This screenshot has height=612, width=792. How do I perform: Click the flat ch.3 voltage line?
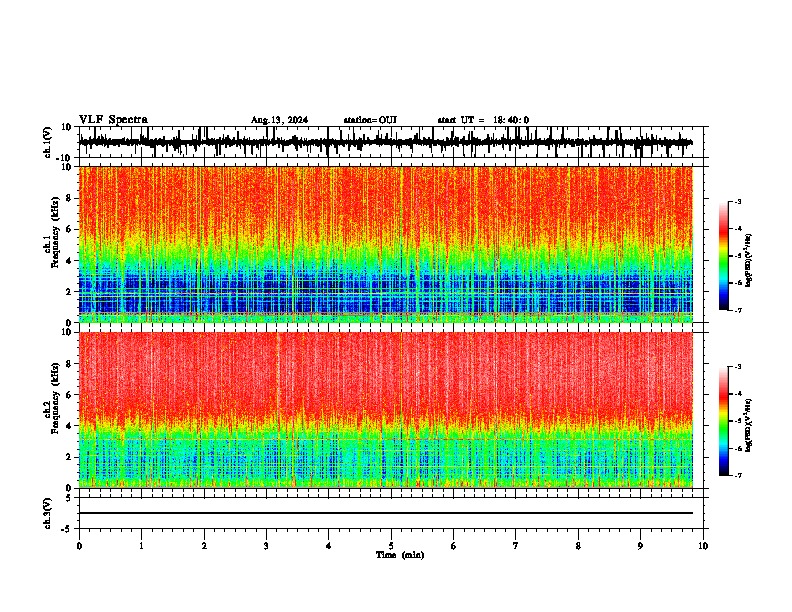(x=385, y=513)
